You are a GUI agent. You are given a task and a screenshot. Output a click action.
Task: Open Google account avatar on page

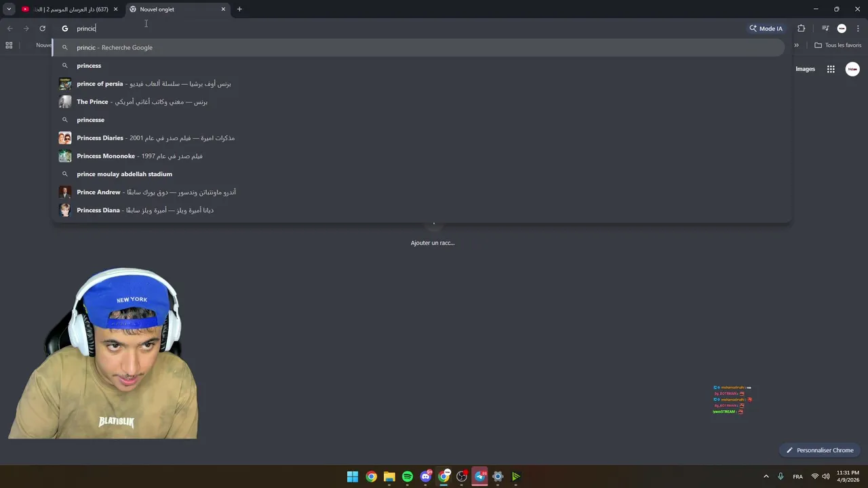(852, 69)
